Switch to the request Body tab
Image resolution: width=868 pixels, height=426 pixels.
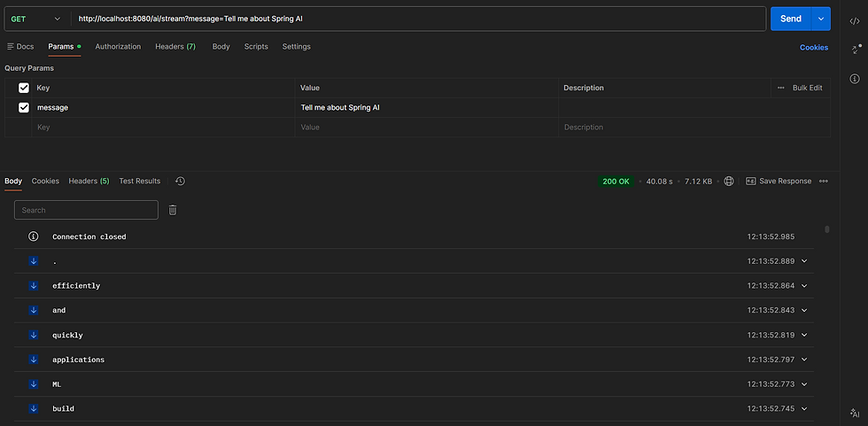(221, 46)
